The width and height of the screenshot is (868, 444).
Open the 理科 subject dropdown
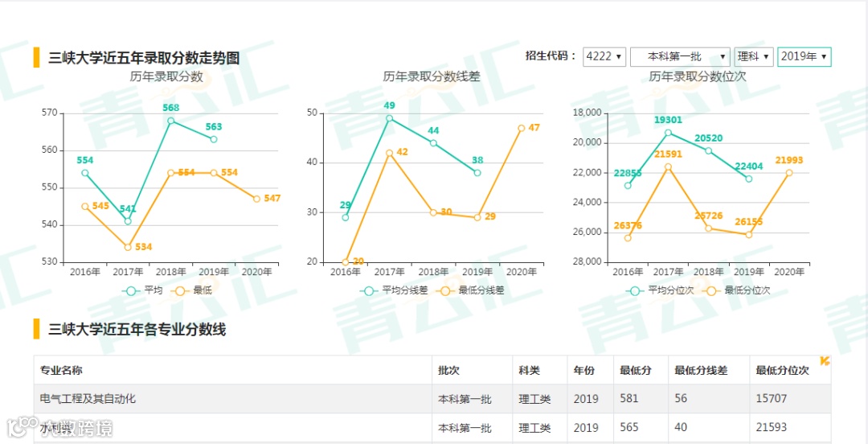[x=753, y=56]
